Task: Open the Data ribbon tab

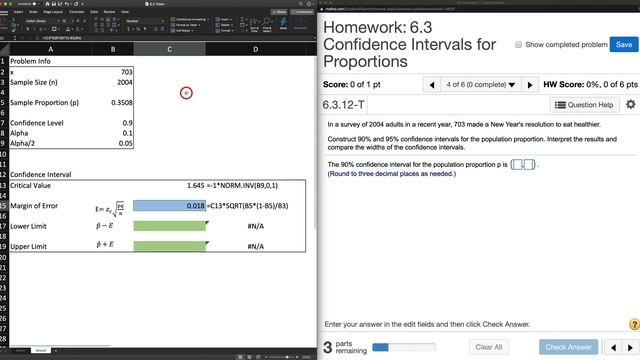Action: (x=94, y=12)
